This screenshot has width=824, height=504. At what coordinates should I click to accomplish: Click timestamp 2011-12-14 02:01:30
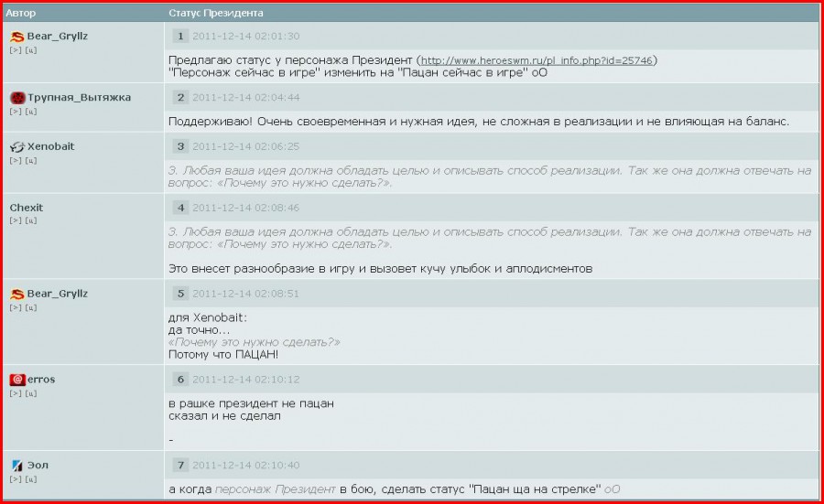[246, 37]
